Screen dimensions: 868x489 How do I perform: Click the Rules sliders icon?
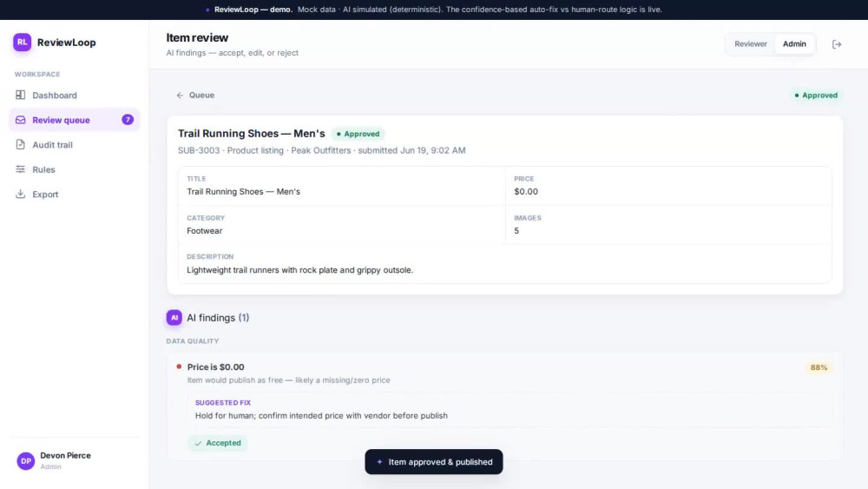click(21, 169)
